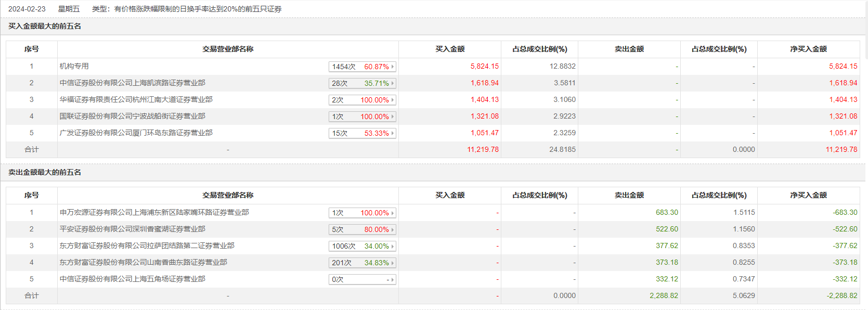868x310 pixels.
Task: Open 国联证券宁波战船街证券营业部 link
Action: (132, 116)
